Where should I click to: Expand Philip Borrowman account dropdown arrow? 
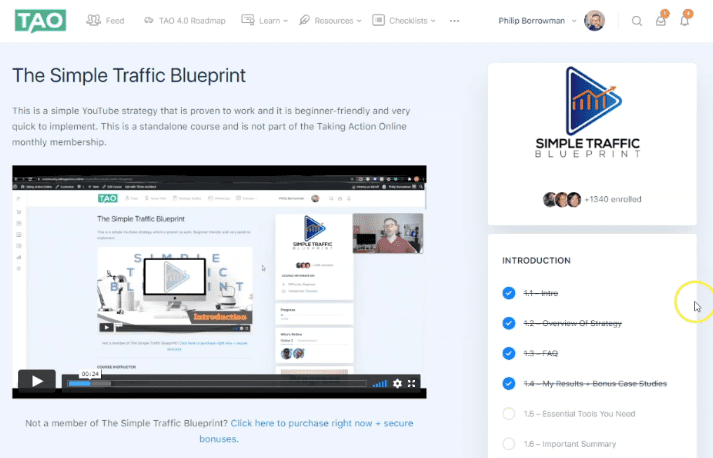574,21
